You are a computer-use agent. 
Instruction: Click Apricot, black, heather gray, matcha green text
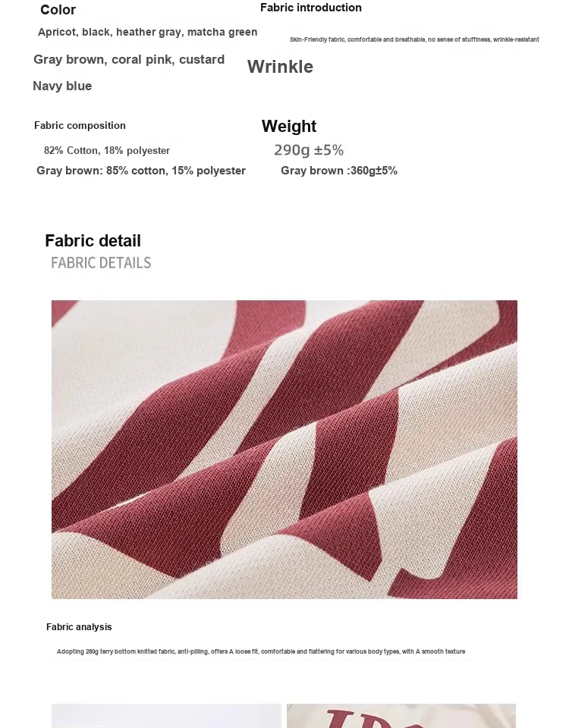148,32
